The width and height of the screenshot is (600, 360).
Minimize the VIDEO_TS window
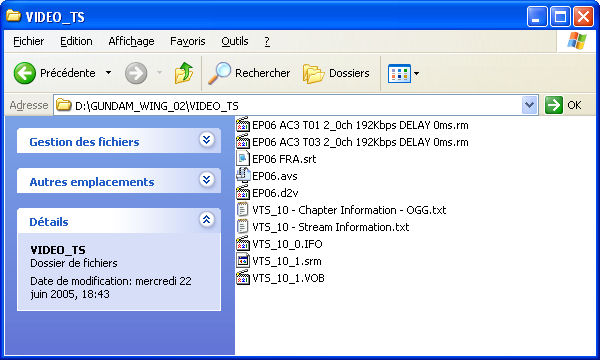[537, 17]
